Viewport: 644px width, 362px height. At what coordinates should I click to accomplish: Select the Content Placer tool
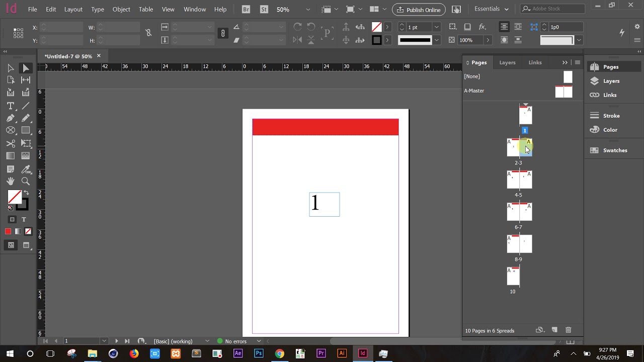click(x=26, y=93)
